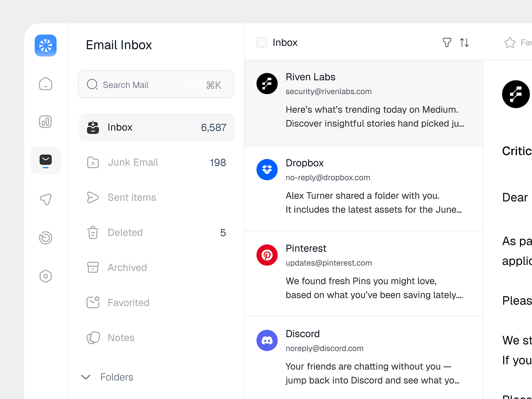Switch to the Junk Email folder
532x399 pixels.
point(133,162)
